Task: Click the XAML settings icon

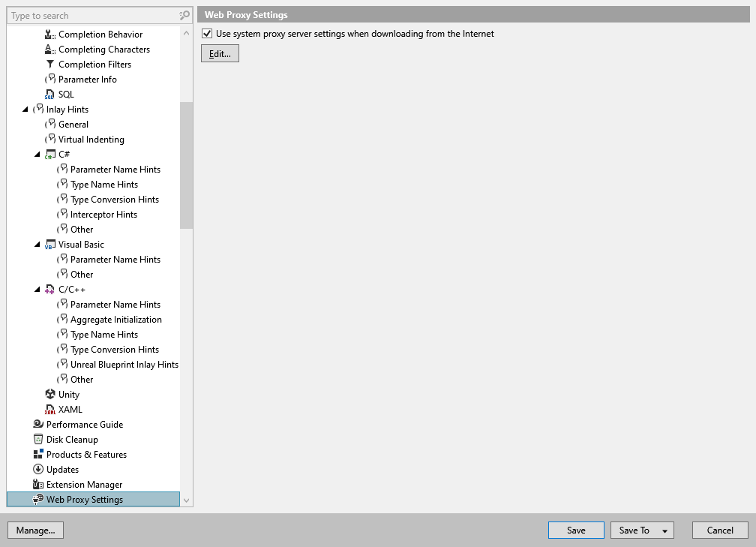Action: click(50, 409)
